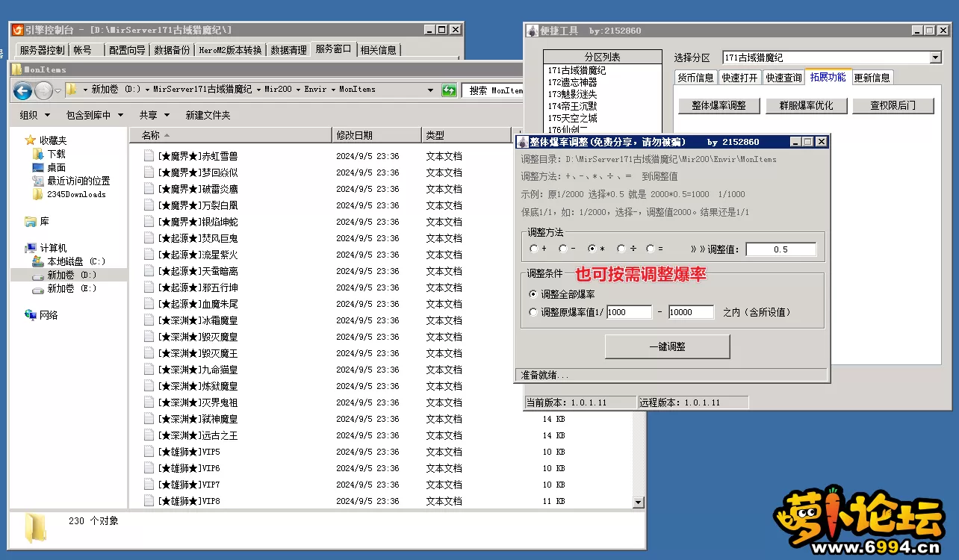
Task: Open the 货币信息 tab in 便捷工具
Action: click(695, 78)
